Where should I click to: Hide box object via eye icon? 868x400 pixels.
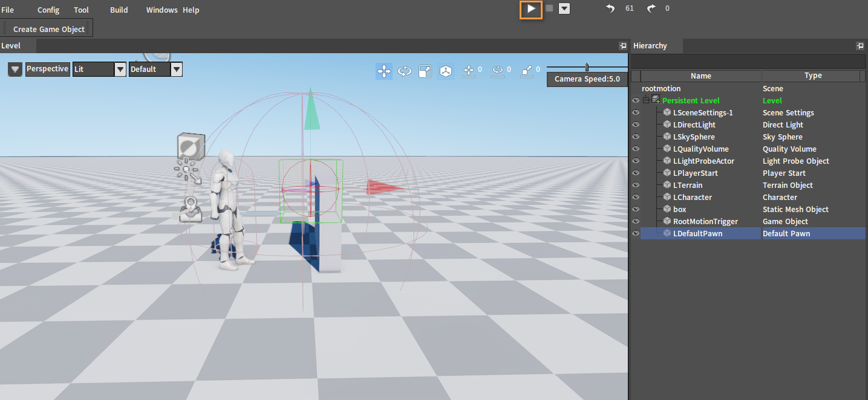coord(636,209)
